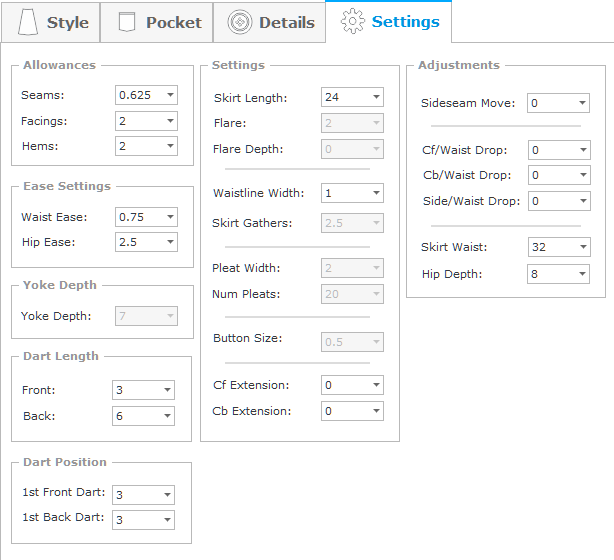Expand the Sideseam Move dropdown

point(558,103)
